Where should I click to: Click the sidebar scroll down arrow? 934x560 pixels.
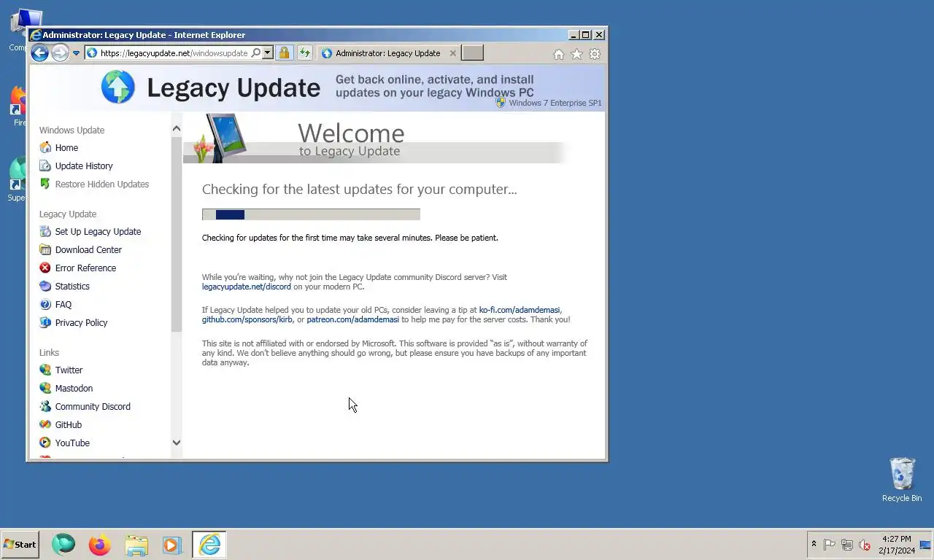tap(176, 442)
